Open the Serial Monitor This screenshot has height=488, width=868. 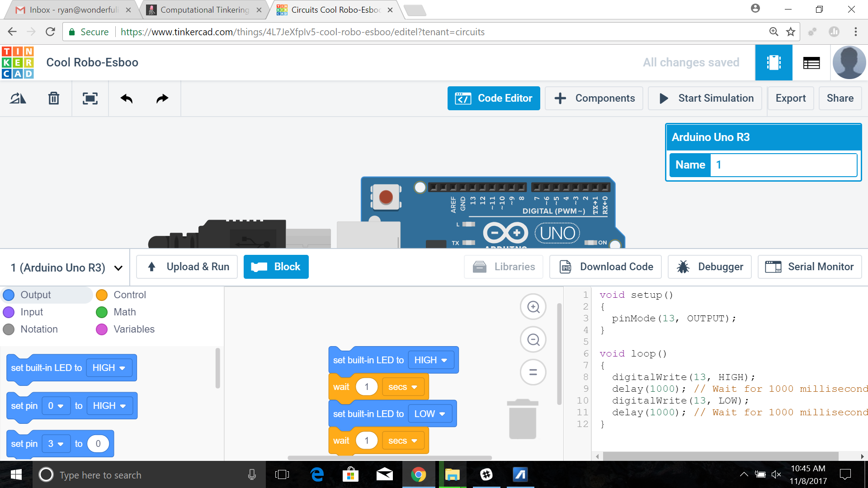tap(809, 267)
